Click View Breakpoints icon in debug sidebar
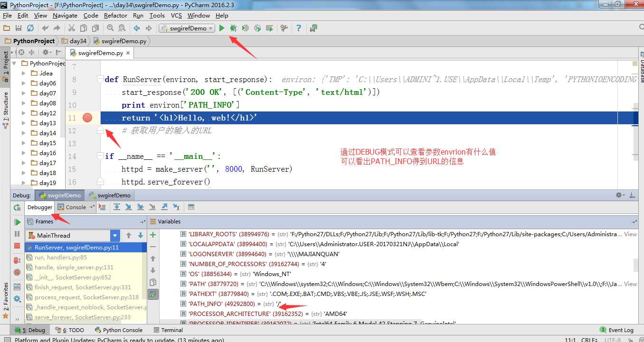Screen dimensions: 644x342 (x=17, y=260)
